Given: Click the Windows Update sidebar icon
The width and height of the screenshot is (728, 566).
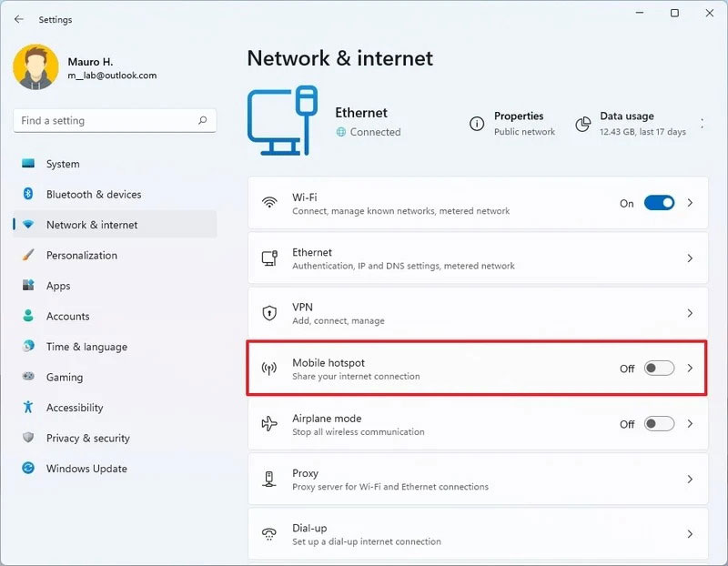Looking at the screenshot, I should pos(28,469).
